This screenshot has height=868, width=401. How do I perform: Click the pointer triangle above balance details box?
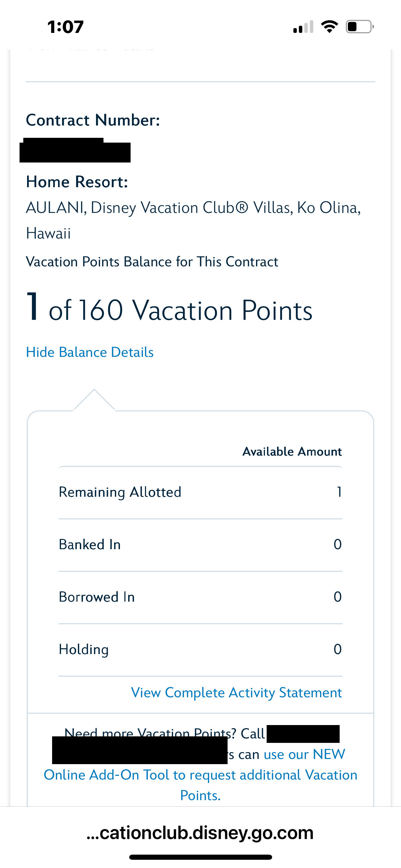[94, 400]
